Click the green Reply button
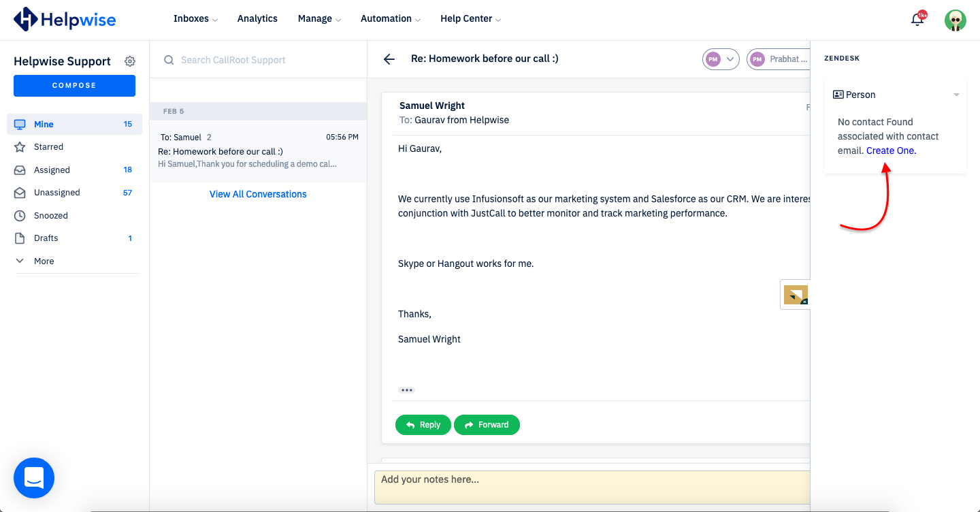This screenshot has width=980, height=512. pos(423,425)
